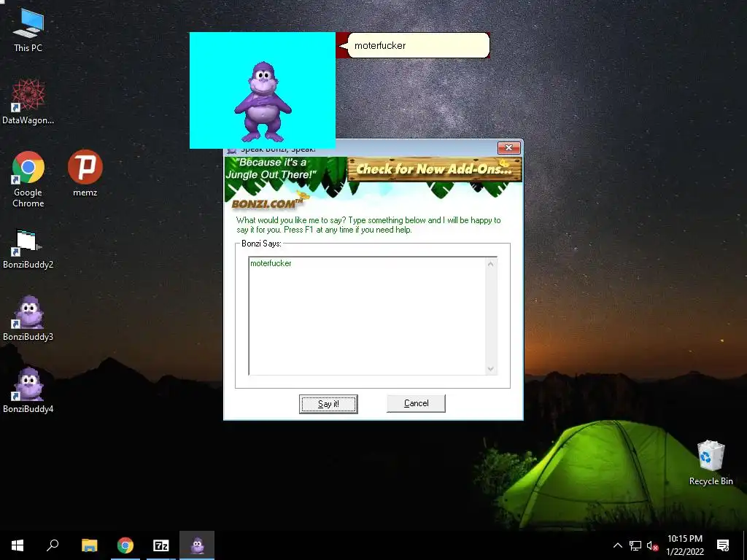Viewport: 747px width, 560px height.
Task: Click the Cancel button
Action: pos(416,403)
